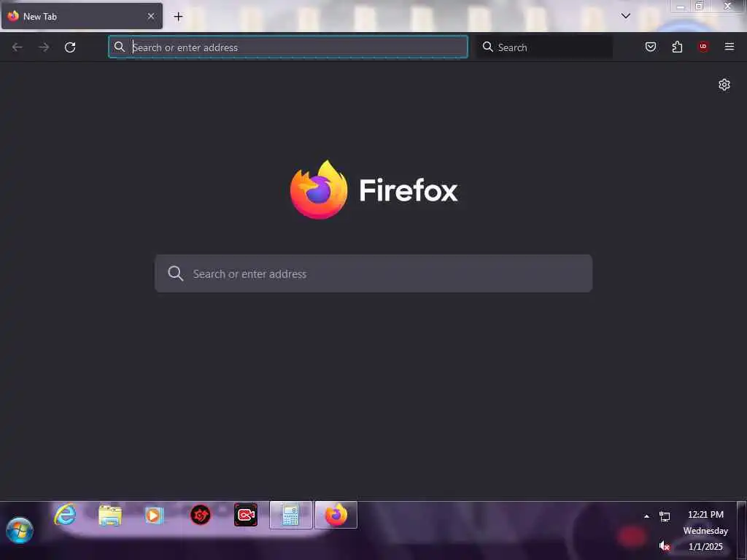The image size is (747, 560).
Task: Open the network tray icon
Action: point(665,516)
